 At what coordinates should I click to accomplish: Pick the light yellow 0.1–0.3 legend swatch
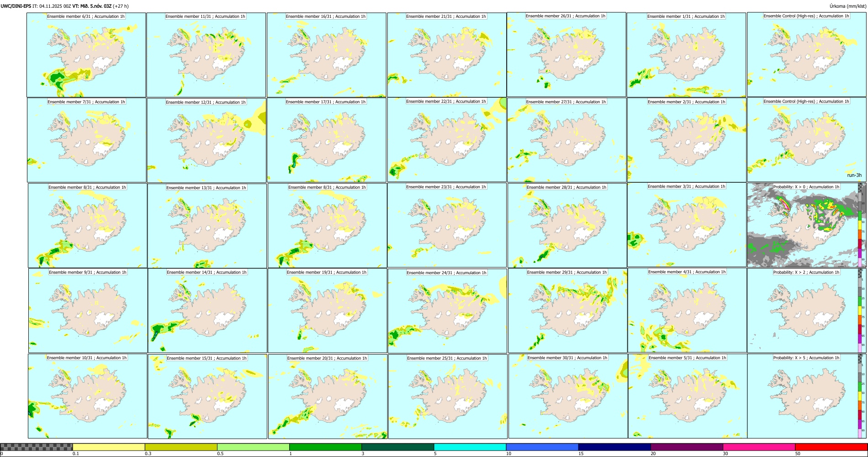tap(109, 447)
